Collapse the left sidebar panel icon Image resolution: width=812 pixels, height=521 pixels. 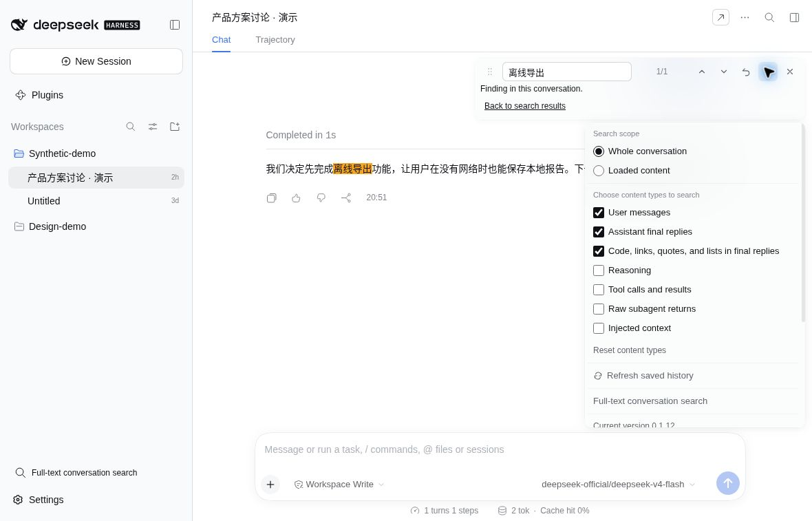pyautogui.click(x=175, y=25)
